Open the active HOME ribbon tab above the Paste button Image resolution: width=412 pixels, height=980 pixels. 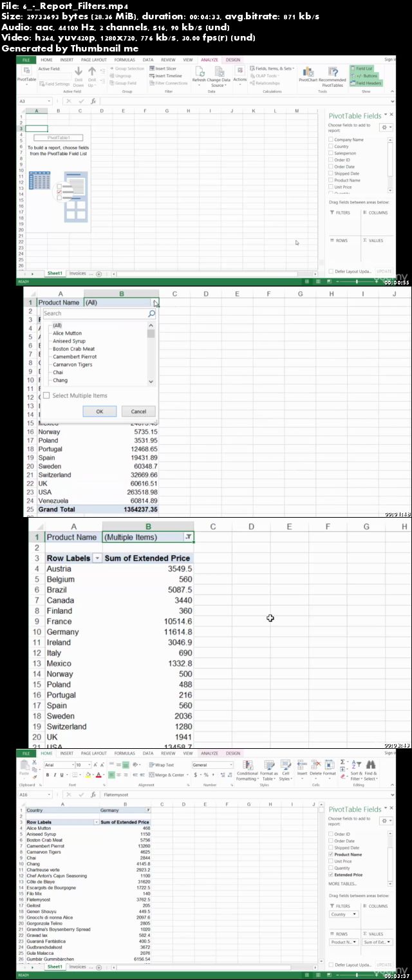47,753
